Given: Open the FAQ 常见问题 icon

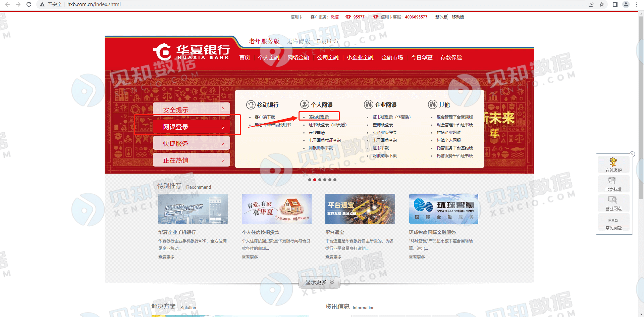Looking at the screenshot, I should (613, 223).
